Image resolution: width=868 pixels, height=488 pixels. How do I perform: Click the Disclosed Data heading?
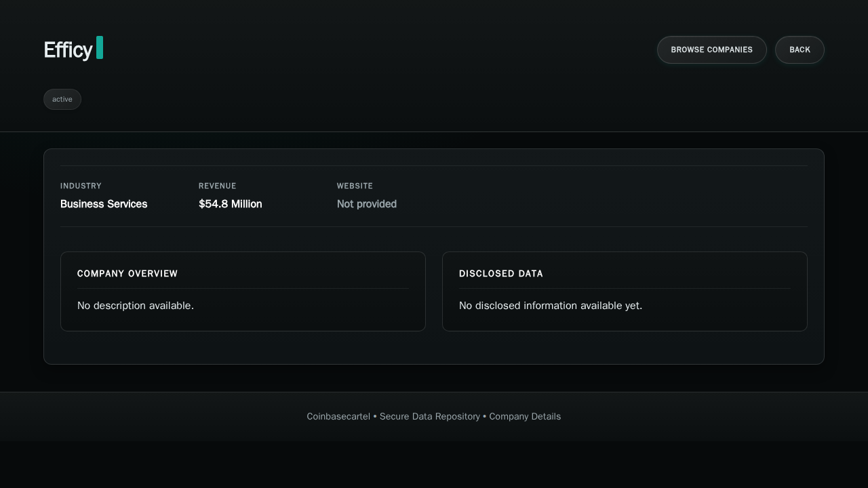[500, 274]
